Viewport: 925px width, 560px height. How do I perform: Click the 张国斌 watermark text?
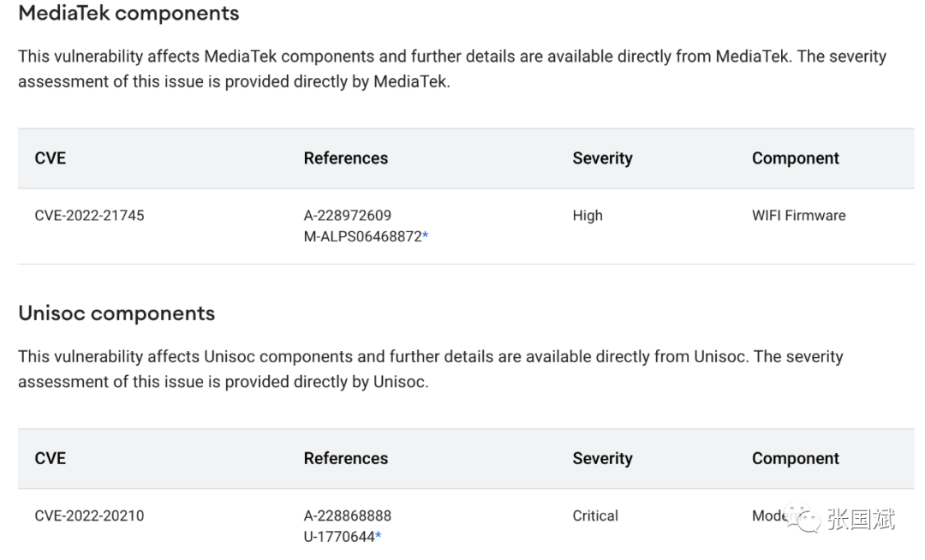coord(861,519)
